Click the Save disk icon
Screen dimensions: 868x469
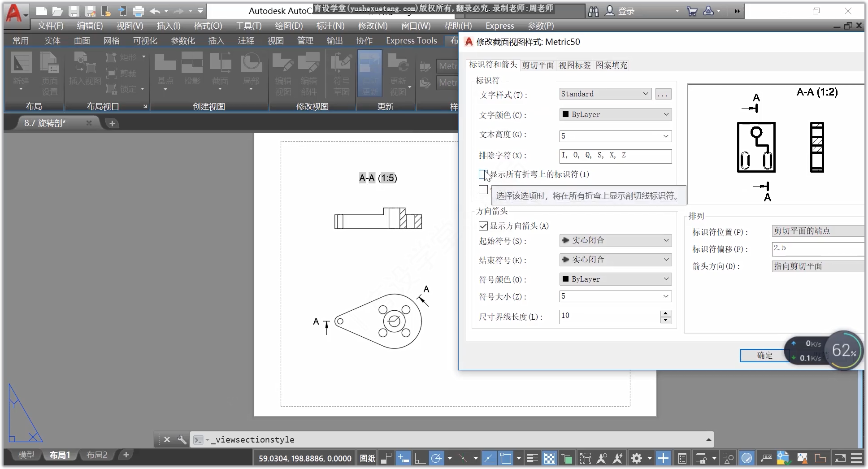tap(74, 11)
